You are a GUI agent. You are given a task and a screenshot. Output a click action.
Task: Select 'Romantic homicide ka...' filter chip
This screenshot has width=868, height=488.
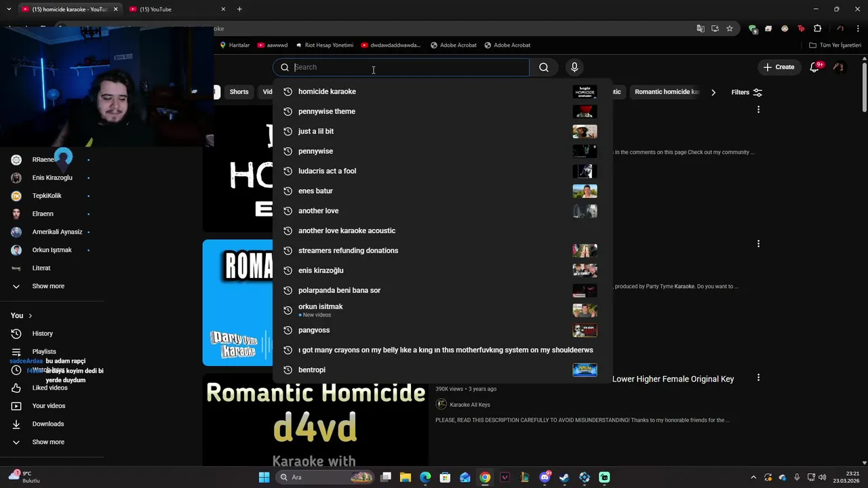[x=666, y=92]
